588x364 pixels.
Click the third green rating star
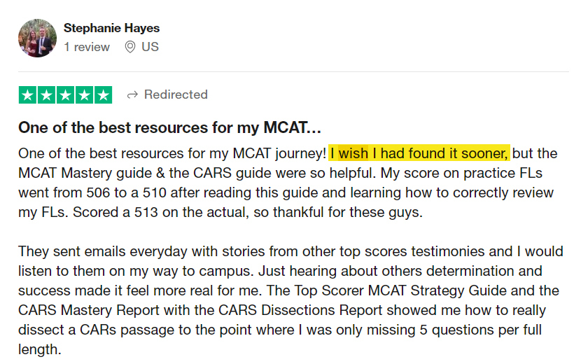click(x=65, y=94)
